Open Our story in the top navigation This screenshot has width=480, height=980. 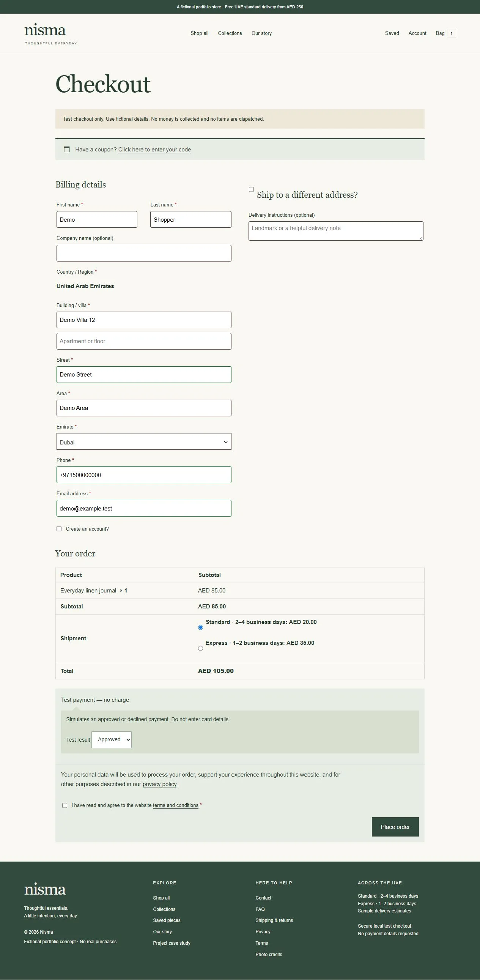(261, 33)
